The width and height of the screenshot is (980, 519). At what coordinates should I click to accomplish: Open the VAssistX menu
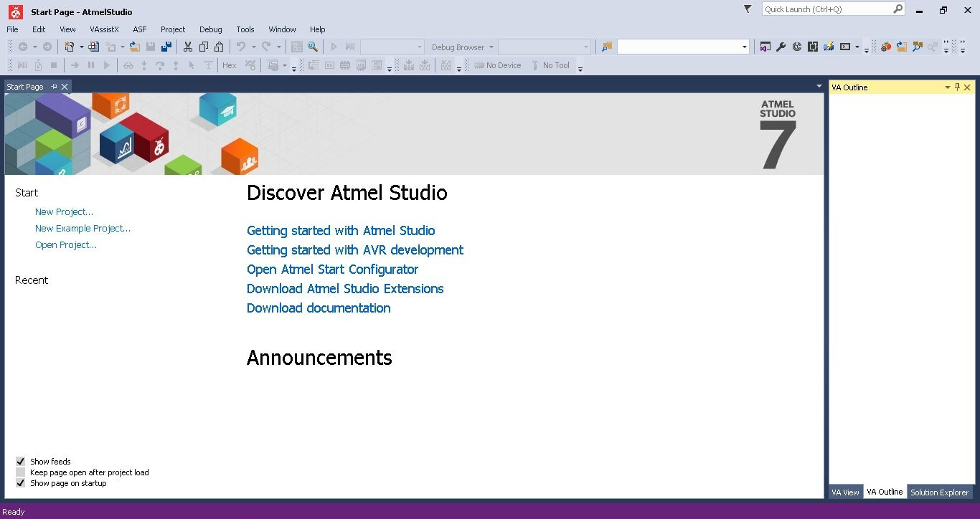tap(104, 29)
